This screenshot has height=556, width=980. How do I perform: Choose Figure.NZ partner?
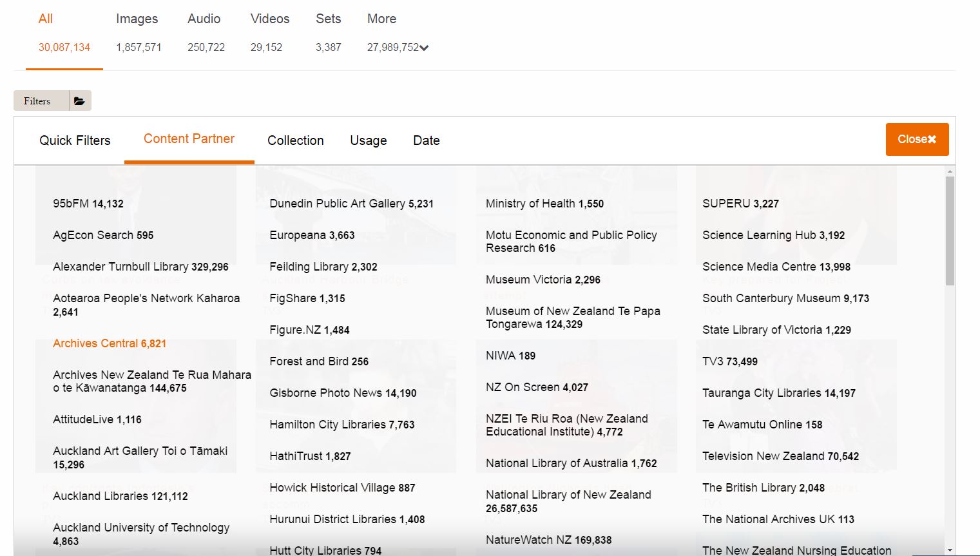click(309, 330)
